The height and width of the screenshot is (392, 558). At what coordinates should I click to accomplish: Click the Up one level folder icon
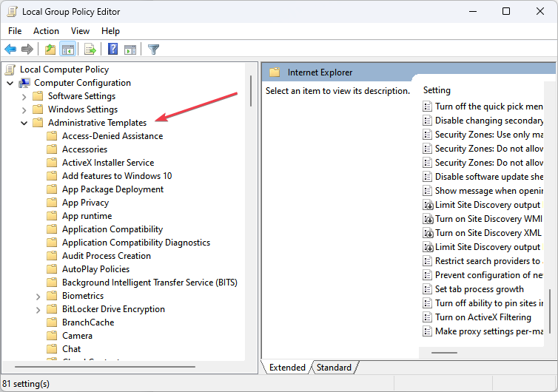click(x=50, y=49)
